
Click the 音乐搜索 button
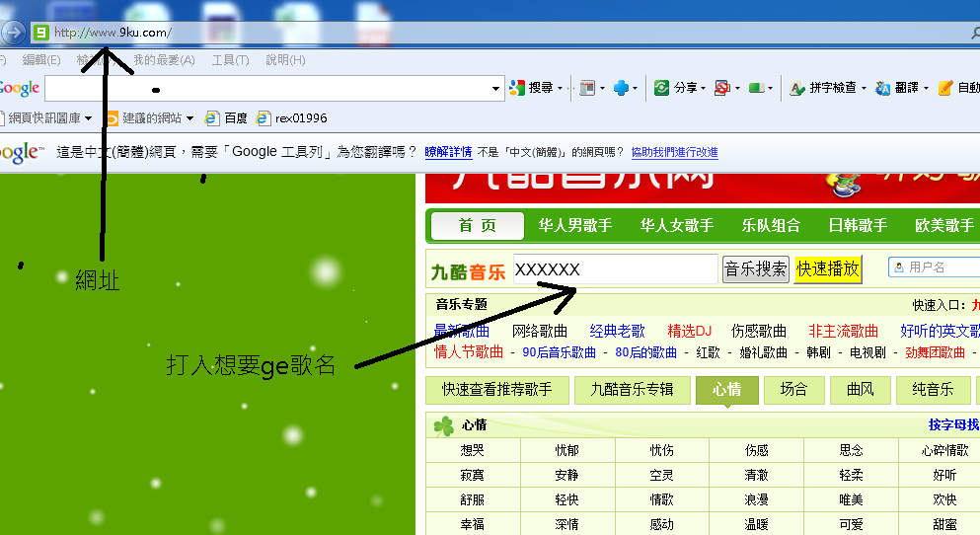pos(756,268)
